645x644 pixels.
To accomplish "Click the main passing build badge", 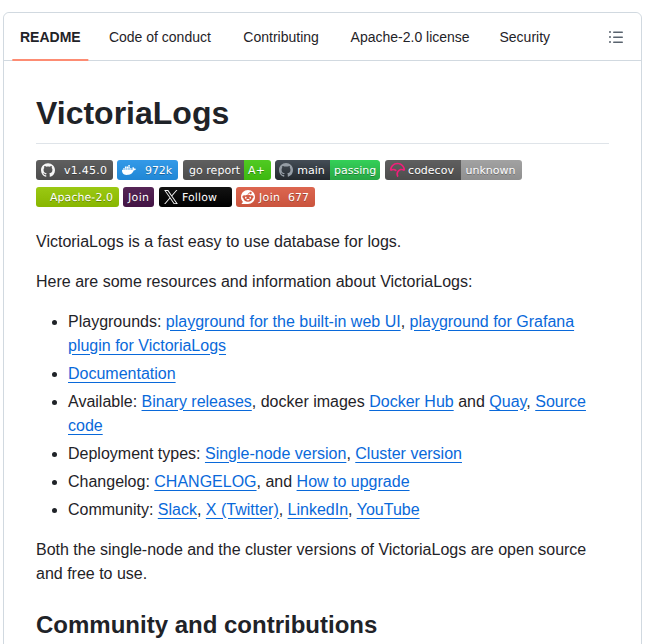I will point(327,170).
